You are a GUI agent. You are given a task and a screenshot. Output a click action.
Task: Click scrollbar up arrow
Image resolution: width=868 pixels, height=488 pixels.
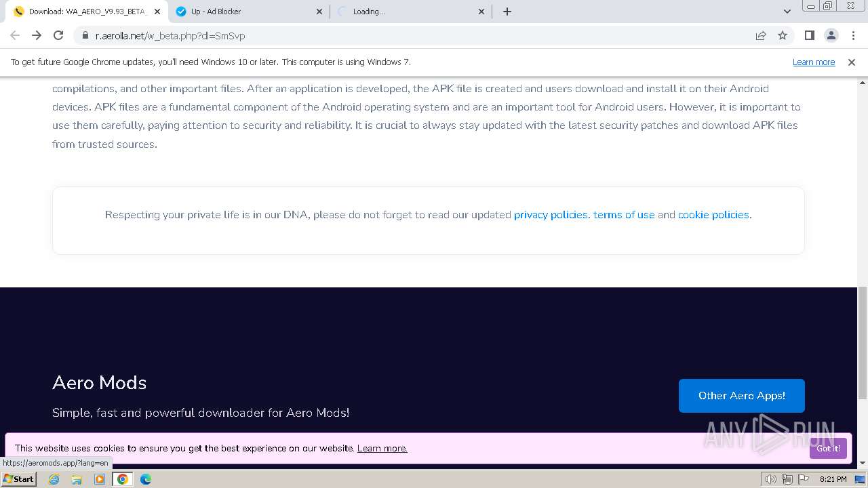click(863, 82)
